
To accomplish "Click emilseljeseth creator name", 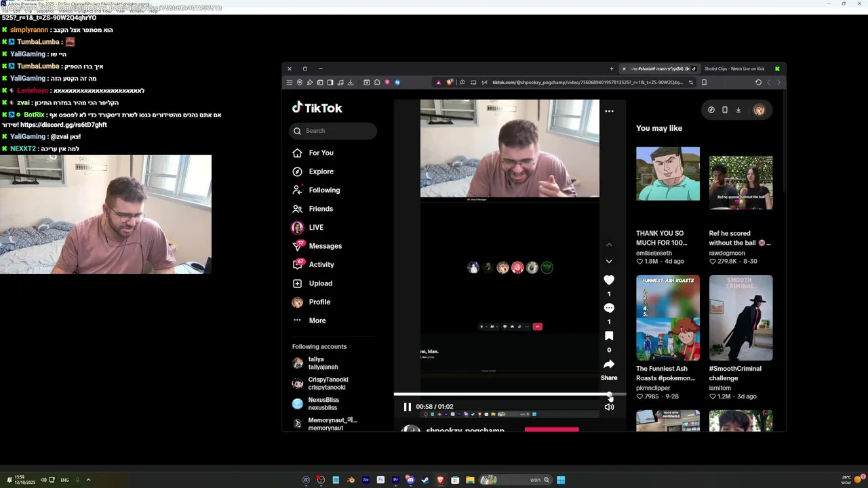I will 654,253.
